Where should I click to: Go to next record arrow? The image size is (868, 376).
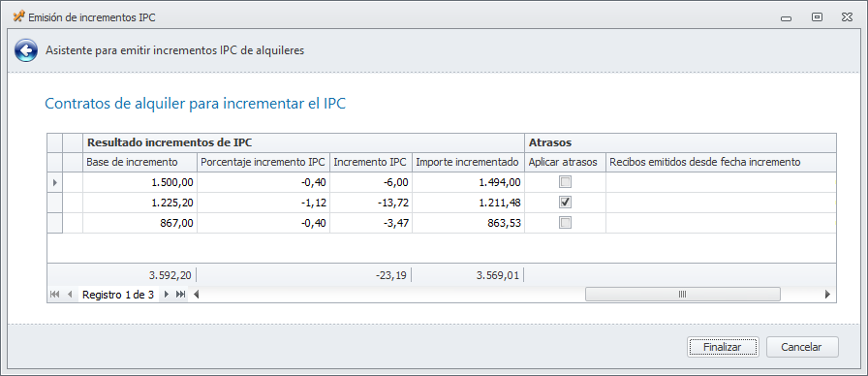166,295
